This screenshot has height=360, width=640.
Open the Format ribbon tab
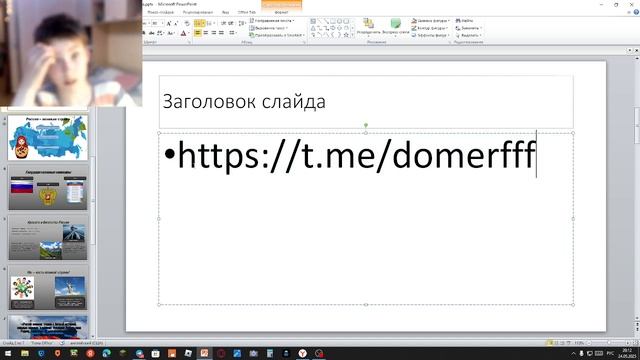pos(281,12)
